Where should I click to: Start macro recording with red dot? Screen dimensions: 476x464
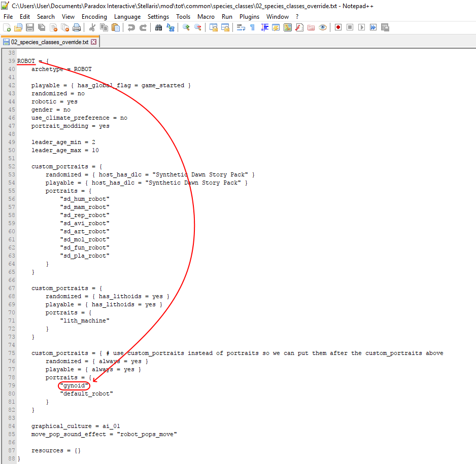click(x=338, y=27)
